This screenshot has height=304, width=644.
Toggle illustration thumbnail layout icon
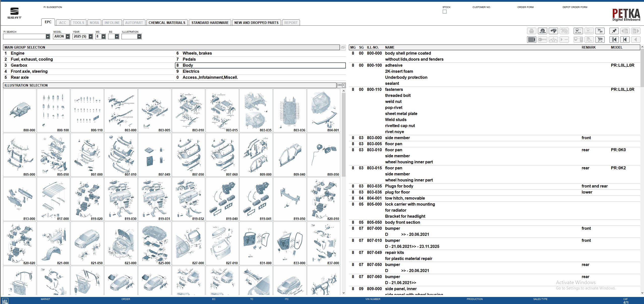(x=341, y=85)
